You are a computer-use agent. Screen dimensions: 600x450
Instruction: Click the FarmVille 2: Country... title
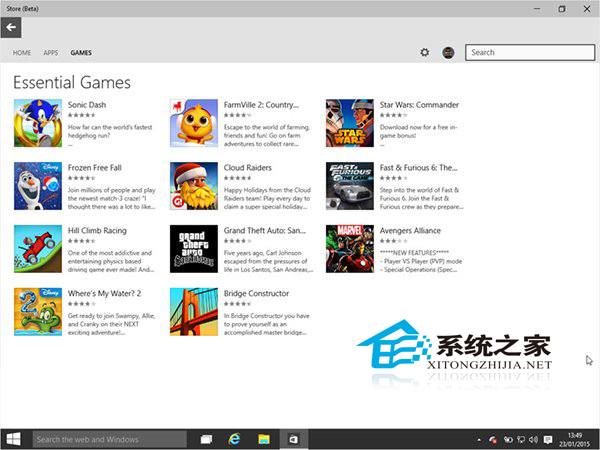261,105
